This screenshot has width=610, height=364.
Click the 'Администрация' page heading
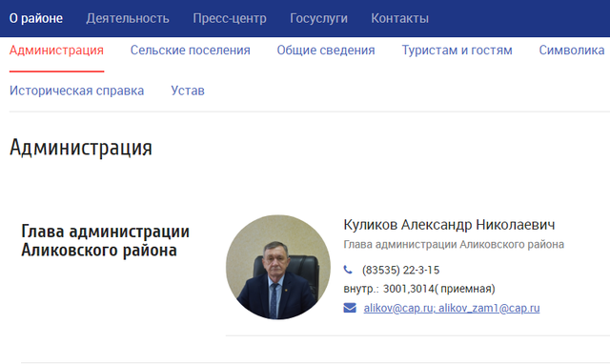[x=80, y=148]
